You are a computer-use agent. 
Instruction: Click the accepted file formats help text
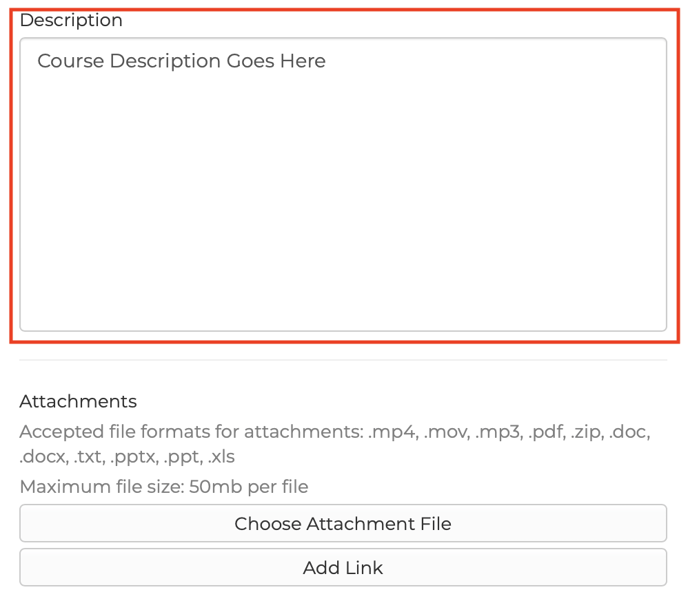point(190,433)
